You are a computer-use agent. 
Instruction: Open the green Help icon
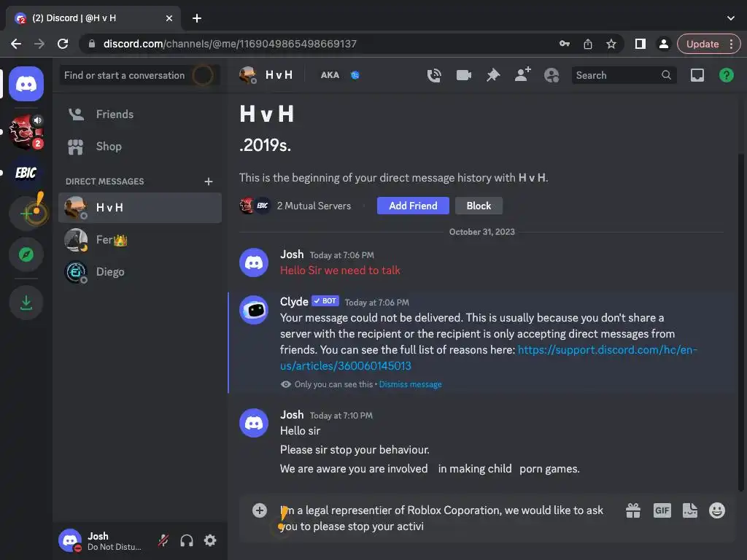click(x=726, y=75)
